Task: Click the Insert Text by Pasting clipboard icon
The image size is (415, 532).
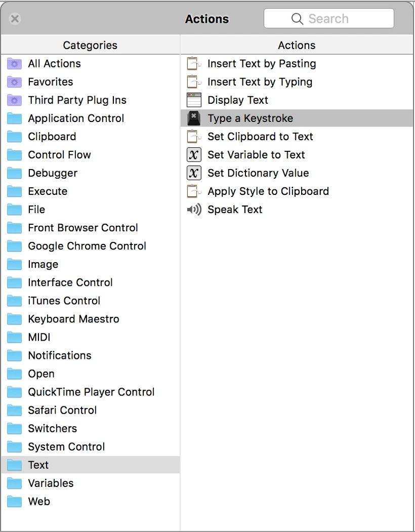Action: 194,63
